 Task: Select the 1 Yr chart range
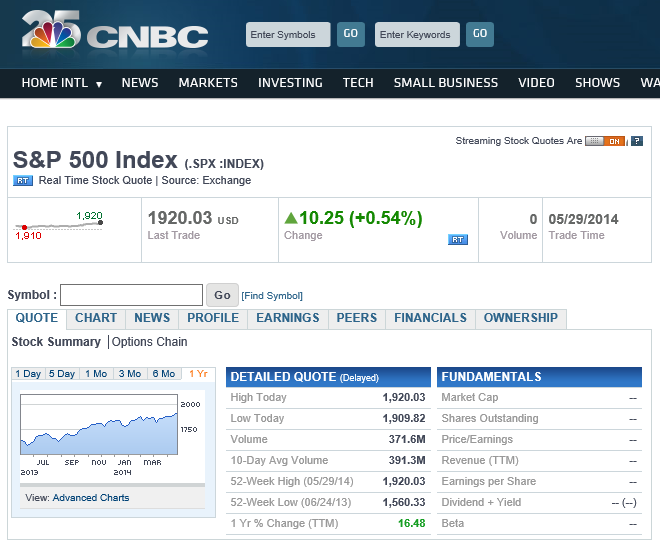click(198, 374)
